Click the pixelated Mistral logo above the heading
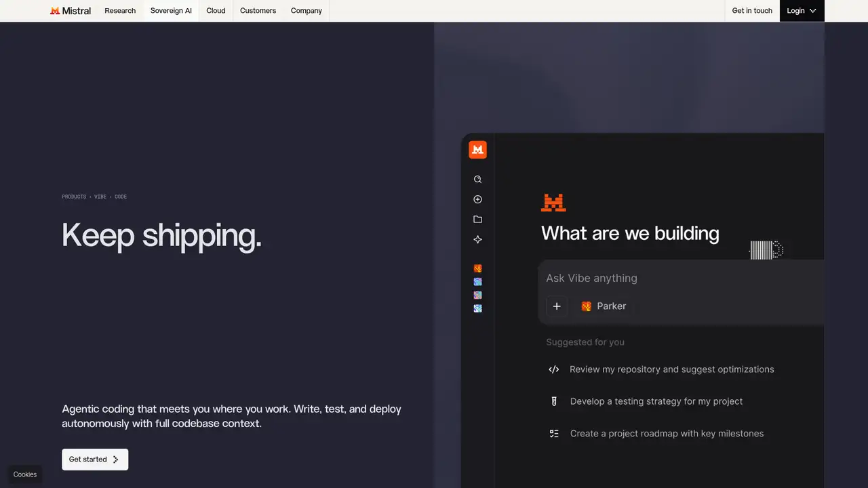 point(553,203)
